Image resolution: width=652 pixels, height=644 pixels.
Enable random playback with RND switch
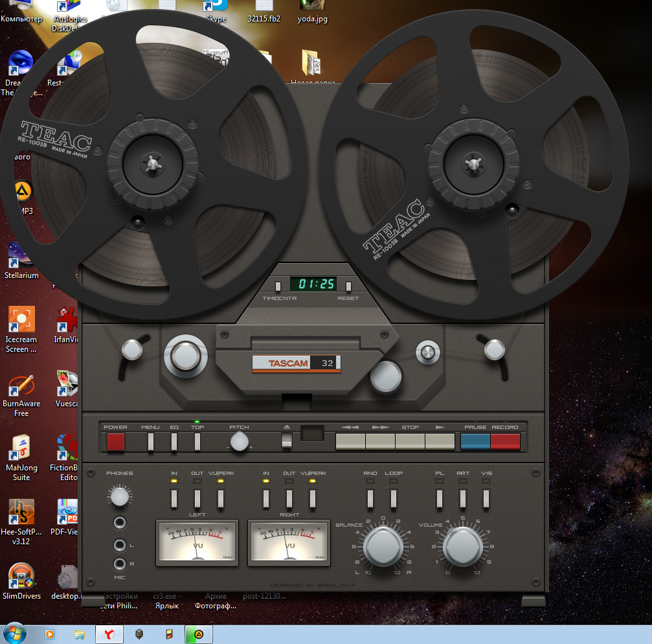[x=370, y=499]
